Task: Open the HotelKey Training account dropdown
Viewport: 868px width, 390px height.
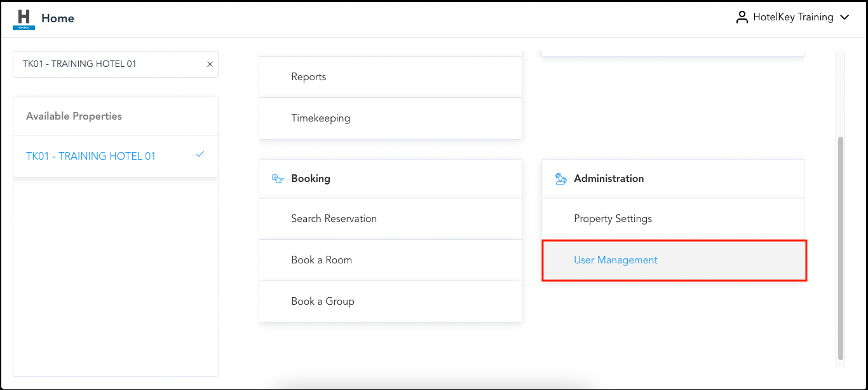Action: (x=793, y=17)
